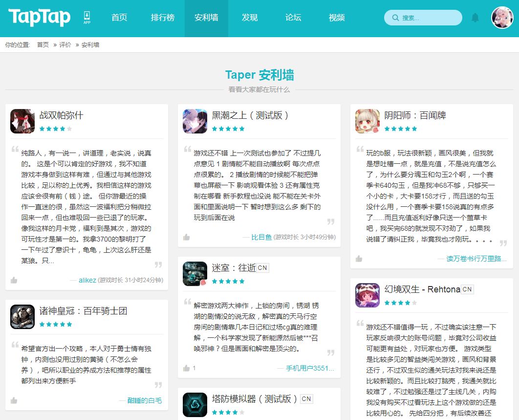Image resolution: width=519 pixels, height=420 pixels.
Task: Click 塔防模拟器 star rating
Action: click(228, 412)
